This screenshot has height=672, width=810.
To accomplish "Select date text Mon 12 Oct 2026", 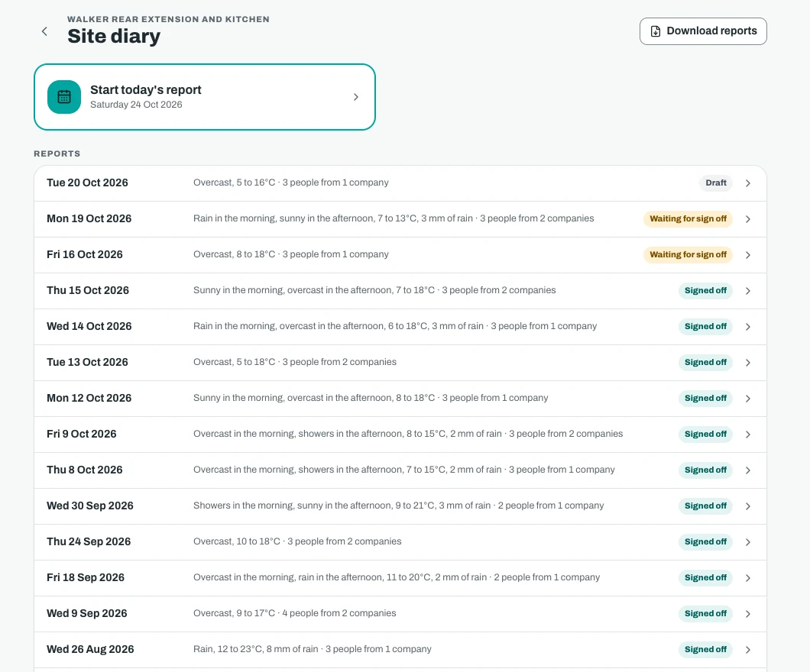I will tap(89, 398).
